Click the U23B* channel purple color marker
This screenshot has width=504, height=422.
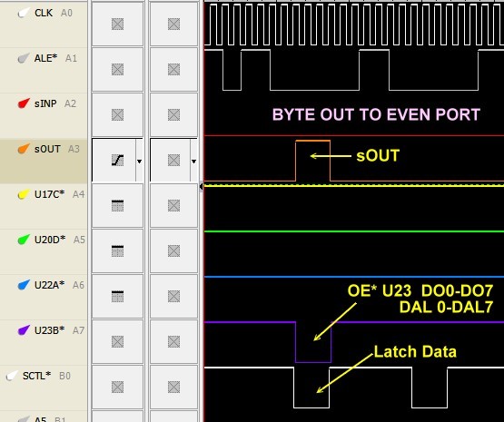pos(24,330)
